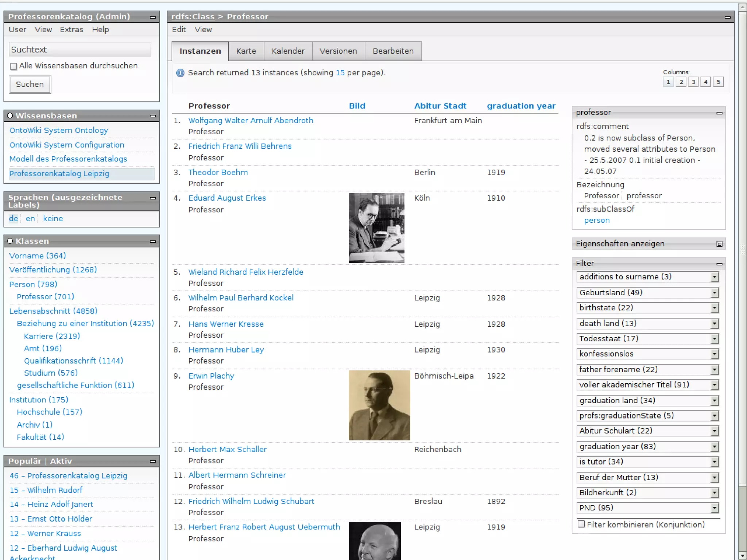
Task: Set column count to 5
Action: pos(719,82)
